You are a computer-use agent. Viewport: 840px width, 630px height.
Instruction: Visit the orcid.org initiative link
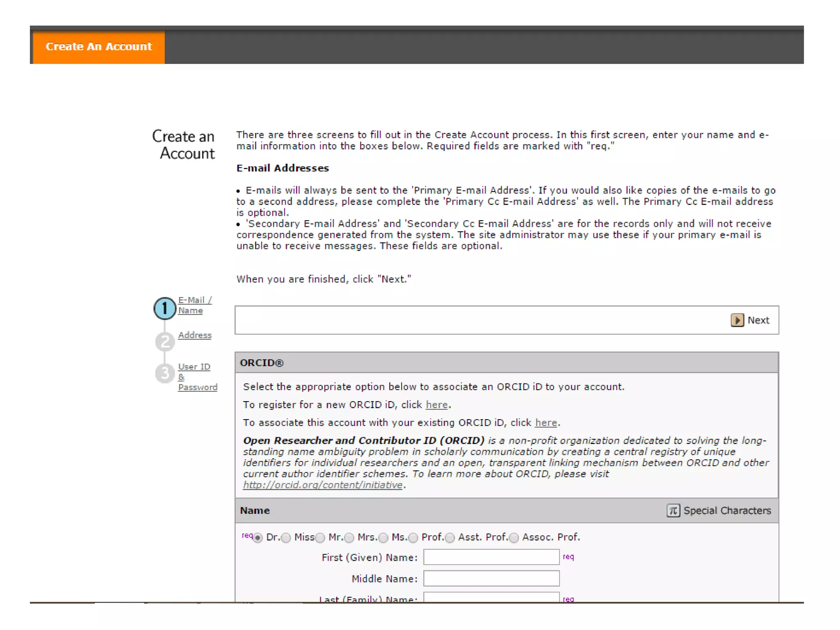(322, 485)
